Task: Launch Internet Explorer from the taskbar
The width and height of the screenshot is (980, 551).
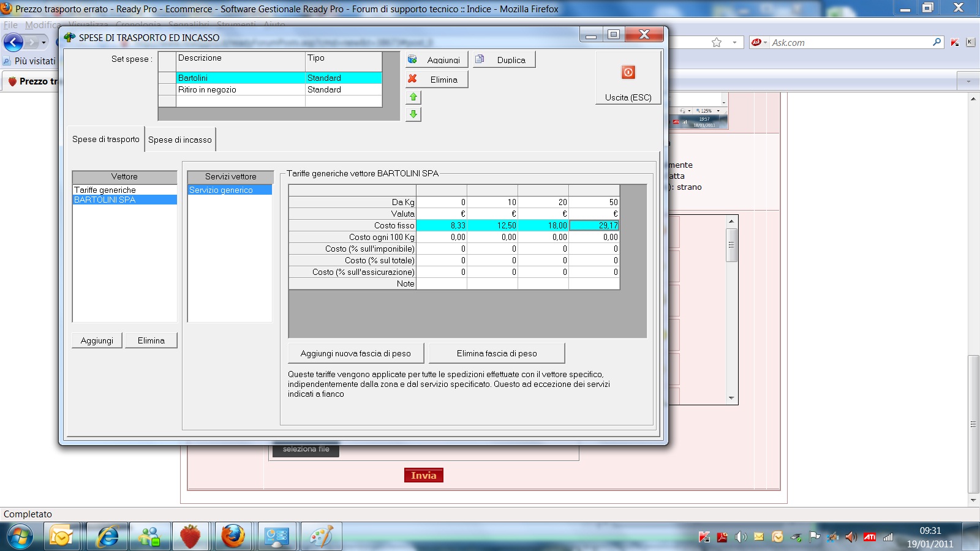Action: 108,537
